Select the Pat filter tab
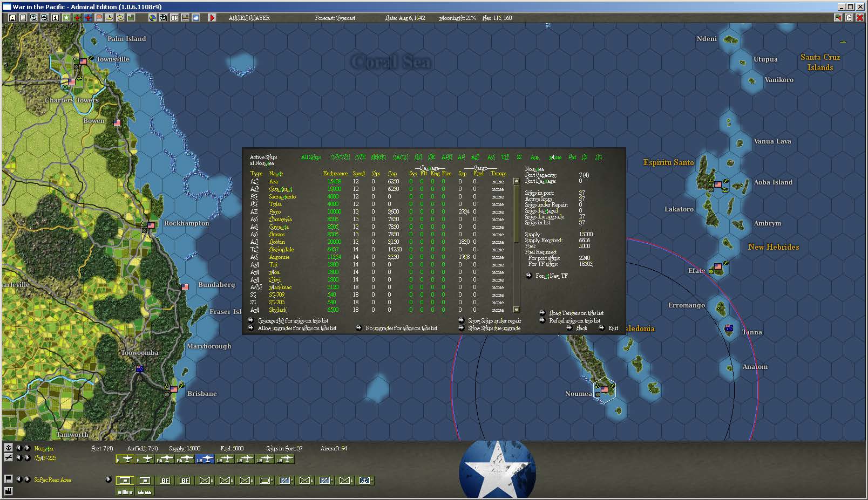This screenshot has width=868, height=500. coord(572,157)
